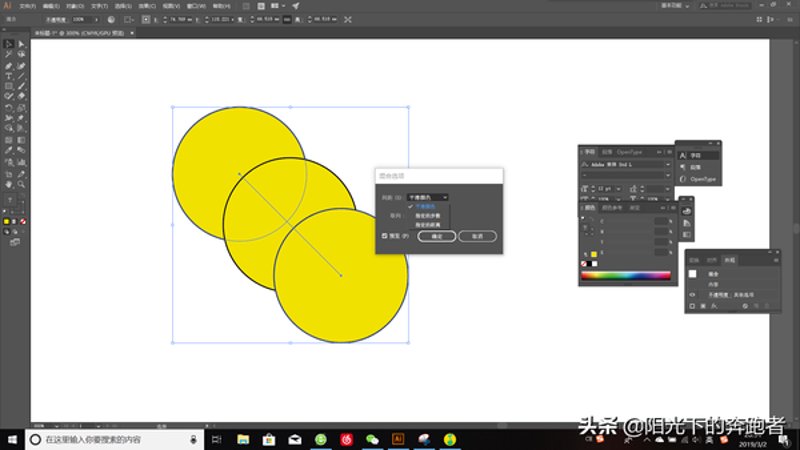Select the Paintbrush tool
This screenshot has height=450, width=800.
point(21,86)
